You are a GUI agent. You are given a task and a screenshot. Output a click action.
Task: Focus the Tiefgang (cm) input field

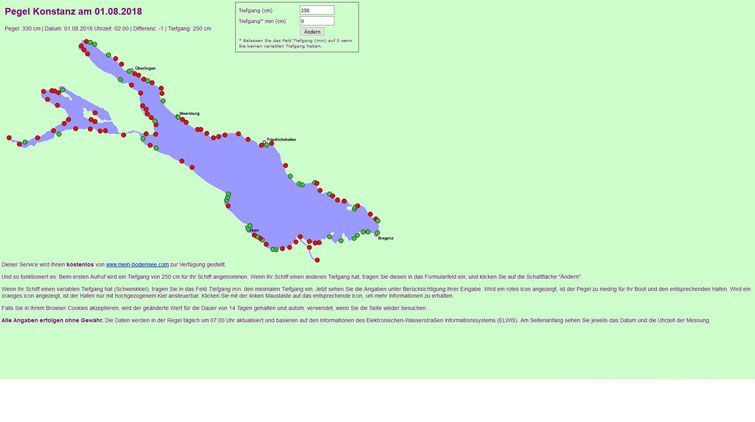coord(317,10)
